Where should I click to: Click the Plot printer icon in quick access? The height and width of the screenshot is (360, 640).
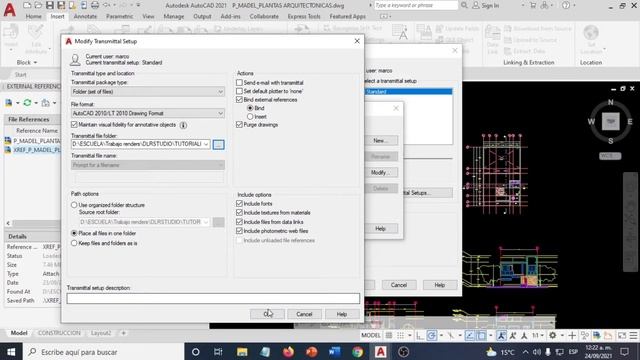click(95, 5)
